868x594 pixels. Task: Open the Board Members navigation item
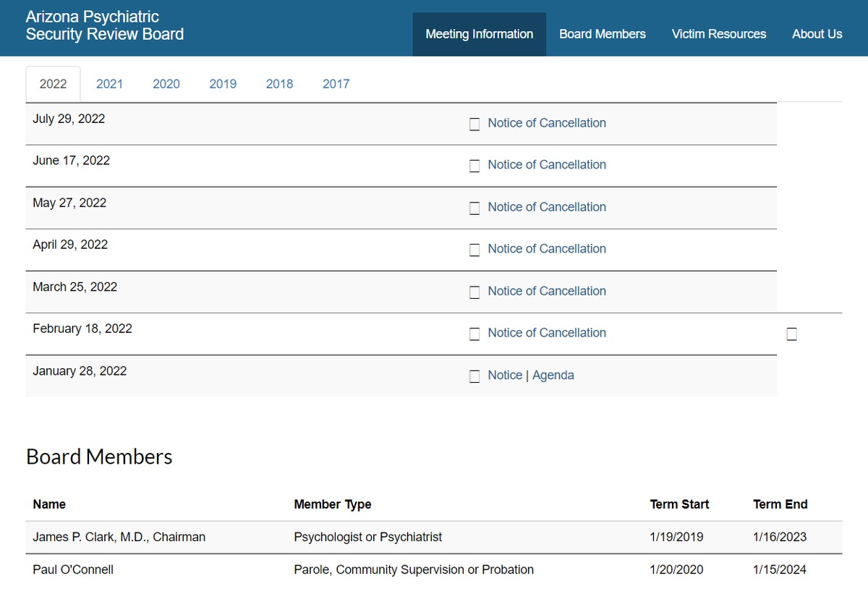(x=602, y=33)
